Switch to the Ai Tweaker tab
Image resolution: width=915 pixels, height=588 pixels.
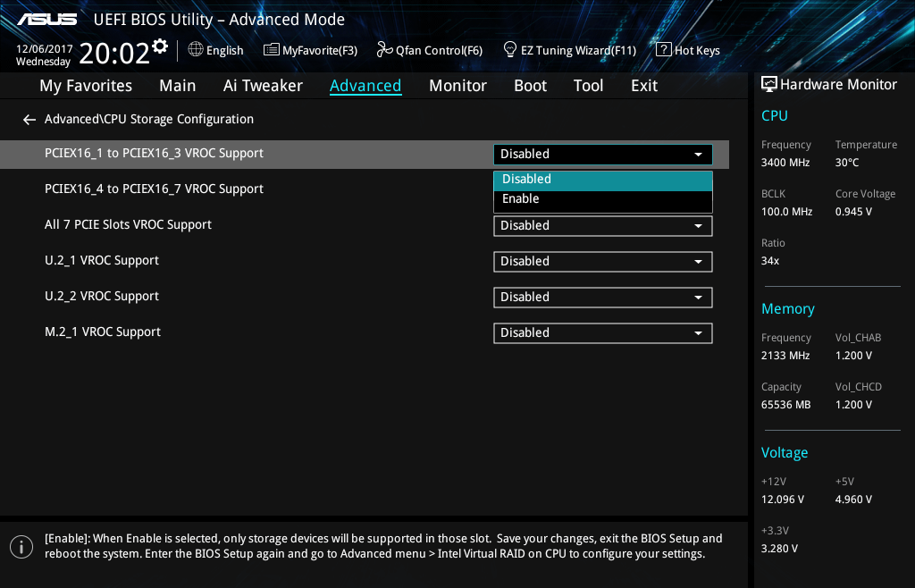pos(263,86)
